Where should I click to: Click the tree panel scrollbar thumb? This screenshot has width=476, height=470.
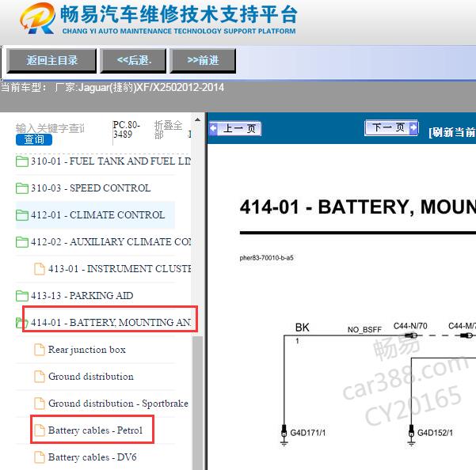[198, 403]
